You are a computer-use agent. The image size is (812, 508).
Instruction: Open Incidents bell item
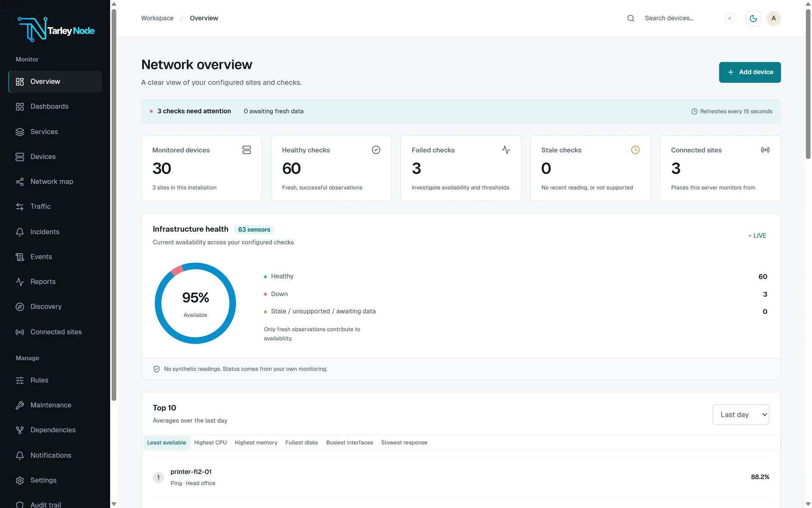[55, 232]
